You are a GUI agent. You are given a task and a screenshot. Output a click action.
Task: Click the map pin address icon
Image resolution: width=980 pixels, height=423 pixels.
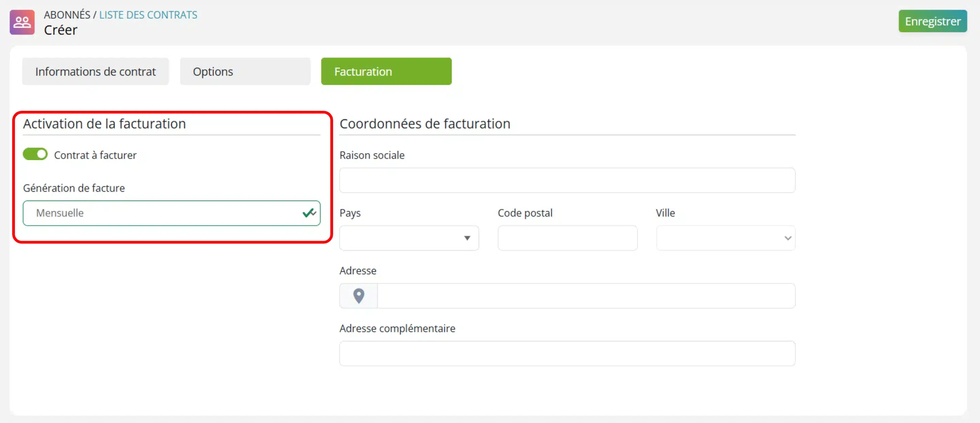tap(358, 296)
